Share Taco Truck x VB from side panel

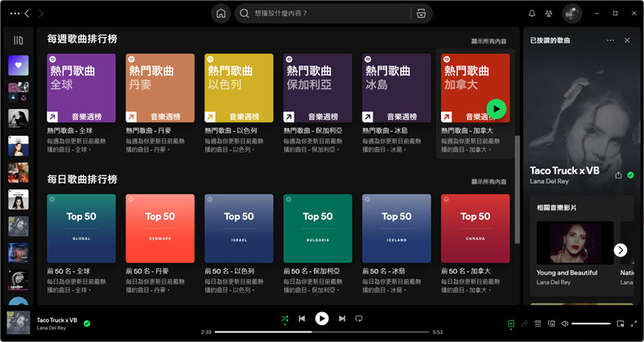coord(618,175)
